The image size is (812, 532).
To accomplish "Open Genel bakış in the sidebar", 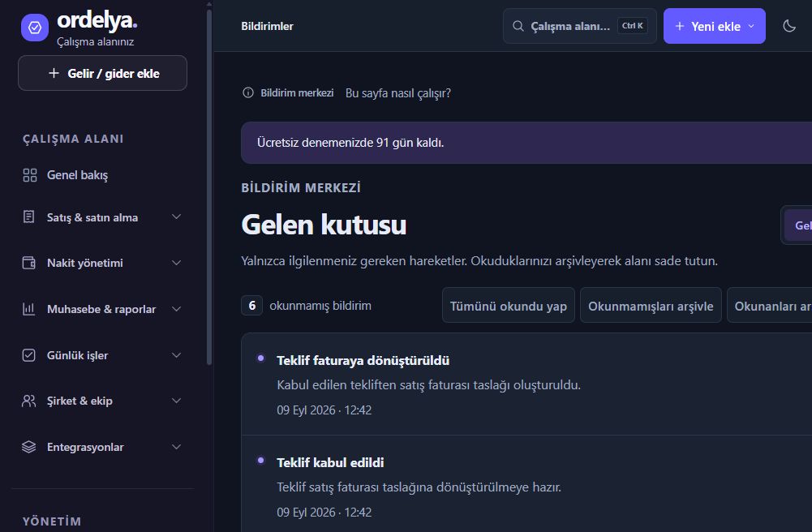I will [102, 175].
